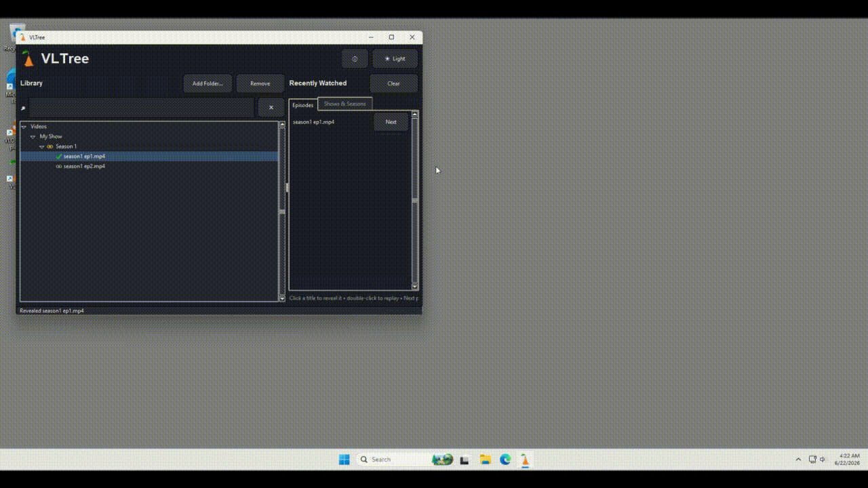The height and width of the screenshot is (488, 868).
Task: Click the library tree scrollbar thumb
Action: pos(283,211)
